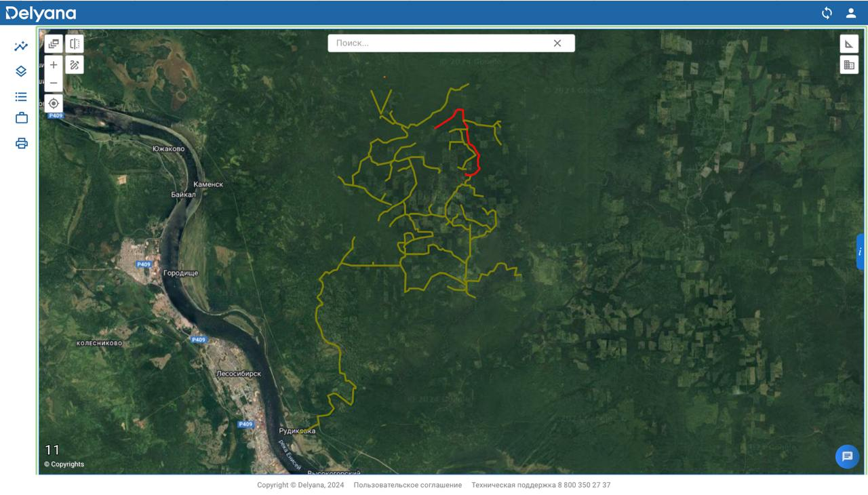The height and width of the screenshot is (495, 868).
Task: Open the user account menu
Action: 851,13
